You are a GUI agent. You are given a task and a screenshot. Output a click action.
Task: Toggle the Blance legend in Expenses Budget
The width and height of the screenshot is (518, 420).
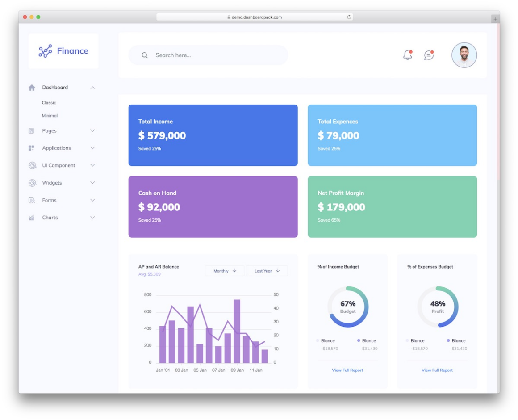[416, 340]
